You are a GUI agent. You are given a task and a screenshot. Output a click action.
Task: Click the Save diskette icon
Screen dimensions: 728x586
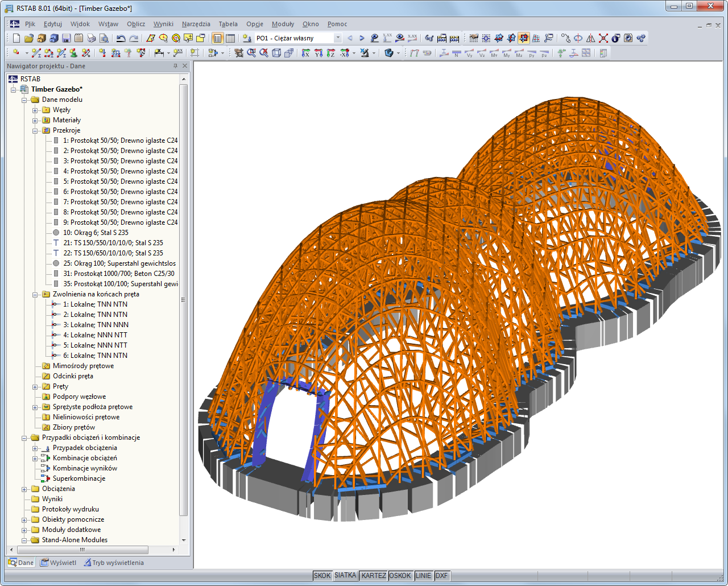pos(66,38)
